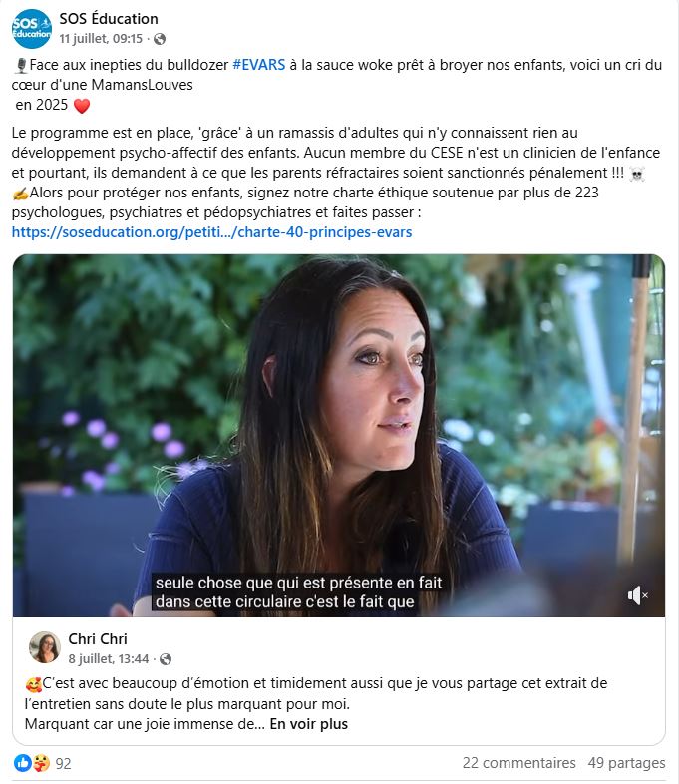The height and width of the screenshot is (784, 679).
Task: Show the 22 commentaires
Action: pos(519,763)
